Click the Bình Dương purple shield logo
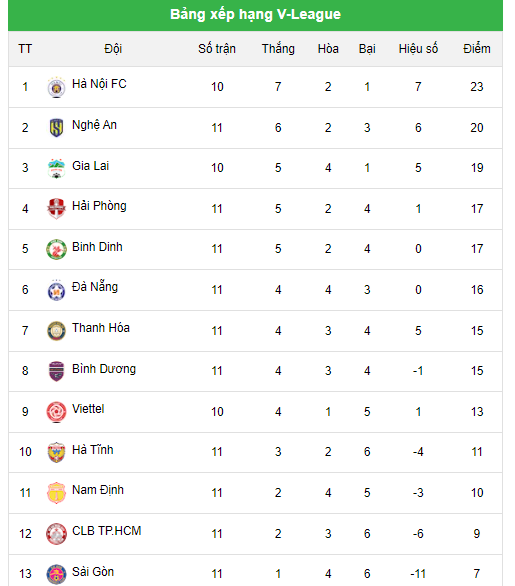Viewport: 515px width, 586px height. [x=56, y=371]
